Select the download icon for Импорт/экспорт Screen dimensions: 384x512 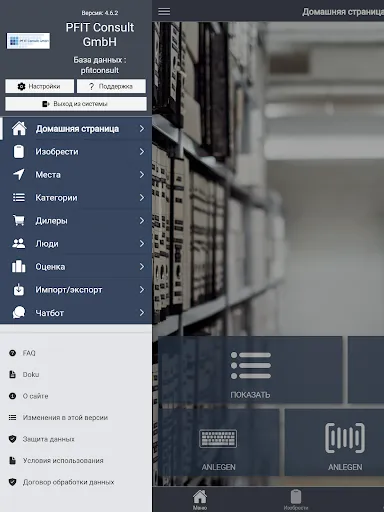pyautogui.click(x=19, y=289)
